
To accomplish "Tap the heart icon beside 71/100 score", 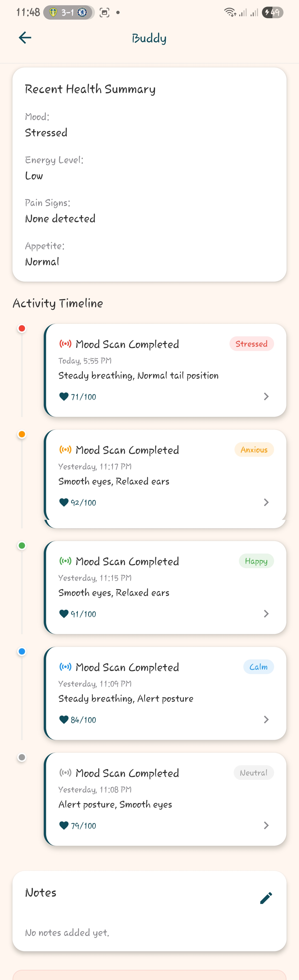I will [64, 397].
